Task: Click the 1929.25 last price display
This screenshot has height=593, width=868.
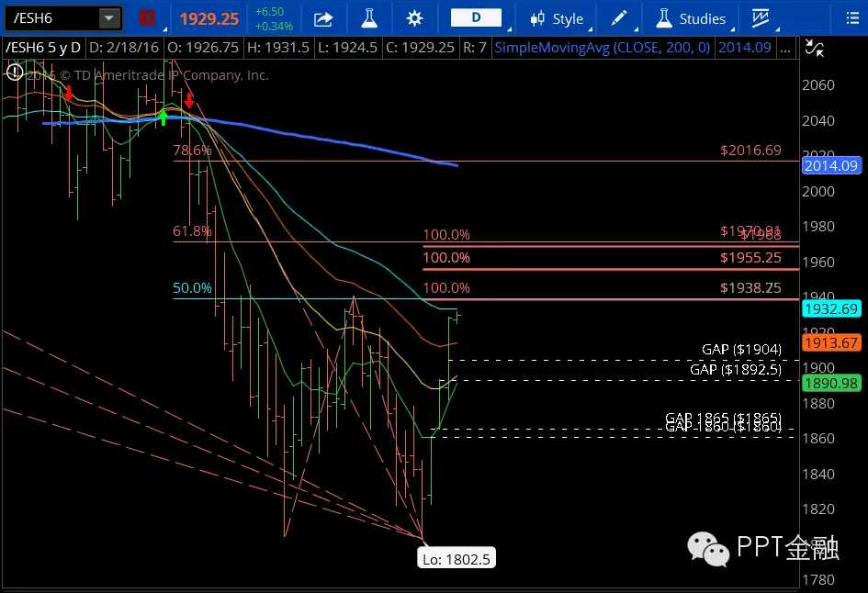Action: (209, 18)
